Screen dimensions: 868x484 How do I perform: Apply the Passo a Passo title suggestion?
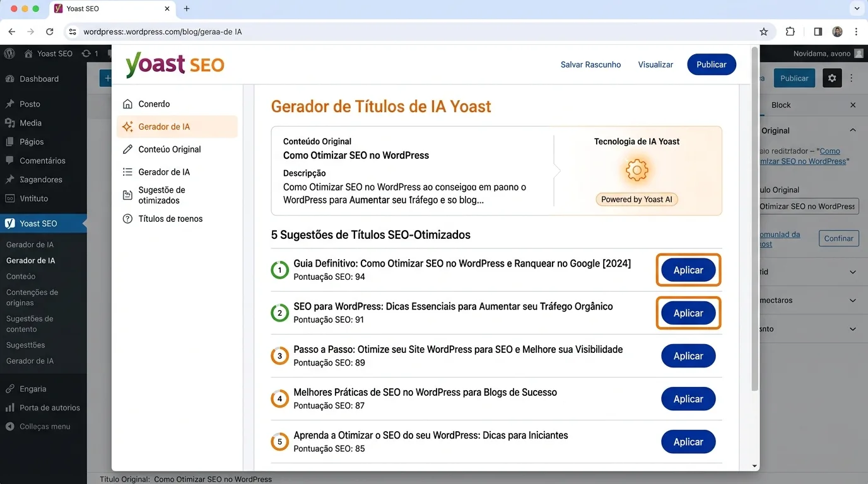click(x=688, y=356)
